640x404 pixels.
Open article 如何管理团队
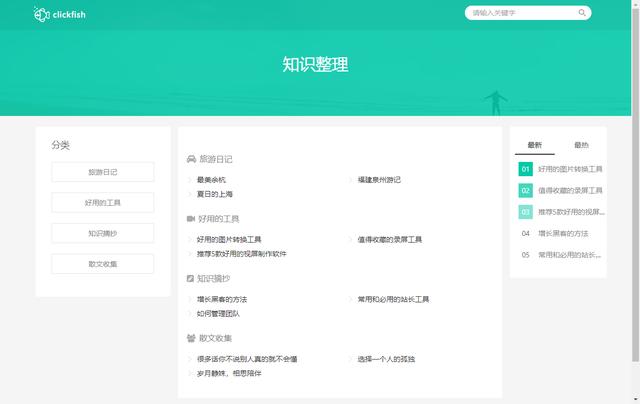point(218,313)
